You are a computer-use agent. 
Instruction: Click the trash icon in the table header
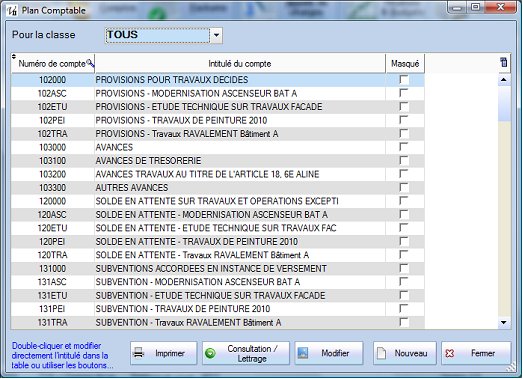[x=504, y=62]
